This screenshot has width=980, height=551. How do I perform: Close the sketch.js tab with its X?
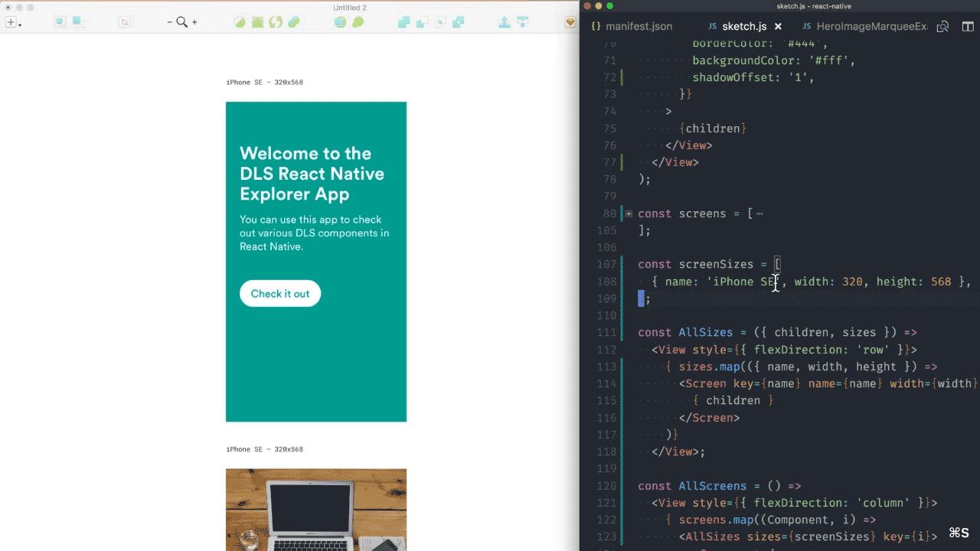tap(778, 26)
